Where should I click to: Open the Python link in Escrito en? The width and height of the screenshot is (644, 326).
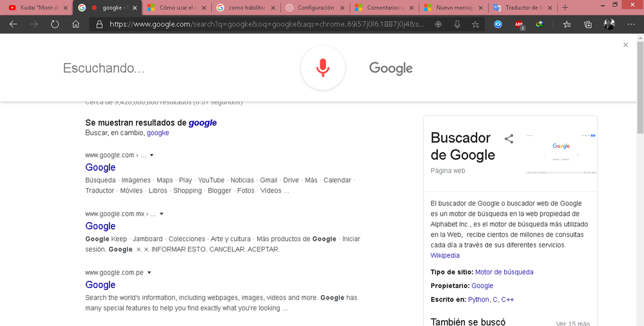(478, 300)
